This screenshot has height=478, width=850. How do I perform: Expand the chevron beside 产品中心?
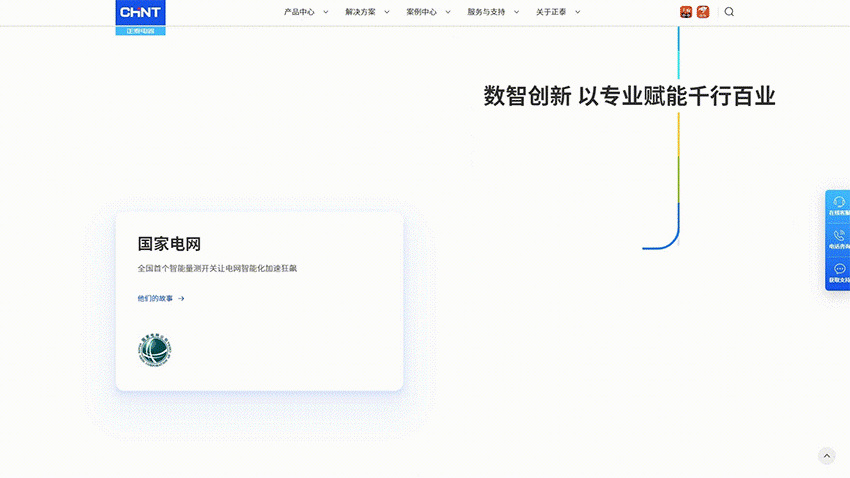(x=326, y=12)
